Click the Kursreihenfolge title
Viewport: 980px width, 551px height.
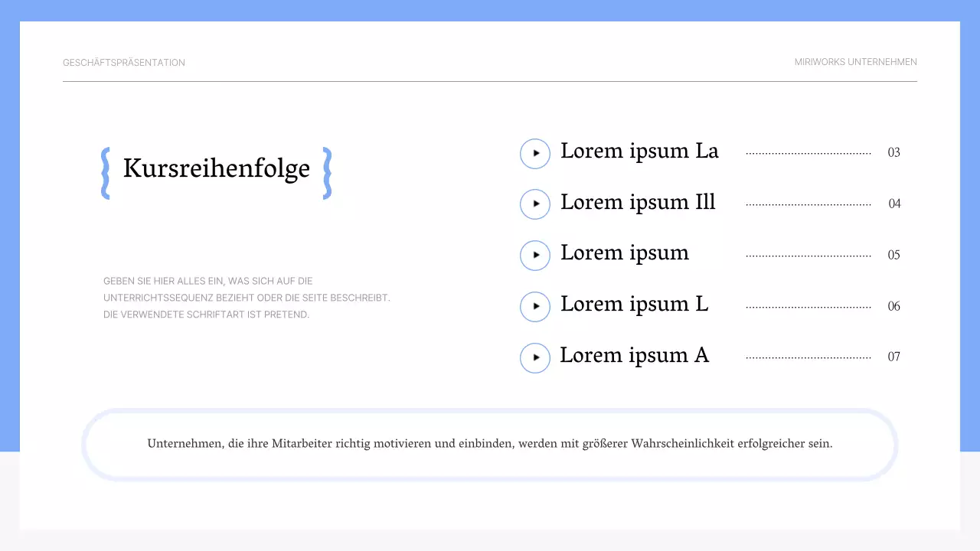(217, 168)
